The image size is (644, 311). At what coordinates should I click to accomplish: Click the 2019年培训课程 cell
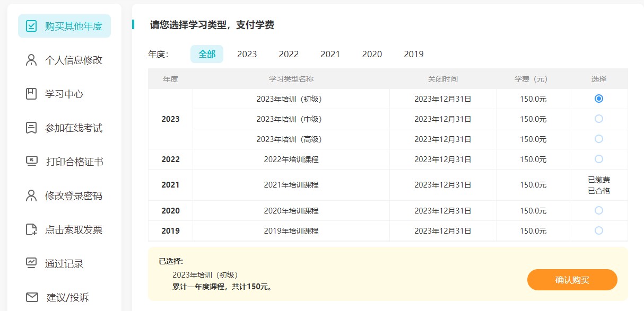coord(291,231)
